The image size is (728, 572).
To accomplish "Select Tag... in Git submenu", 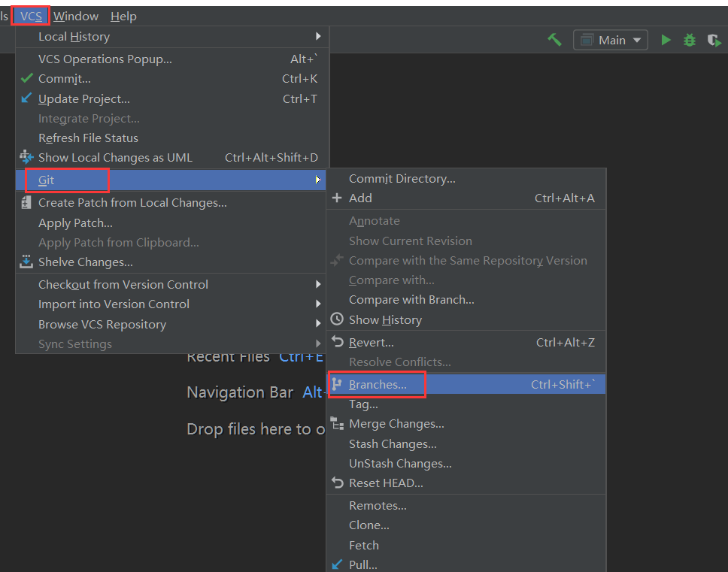I will [466, 404].
